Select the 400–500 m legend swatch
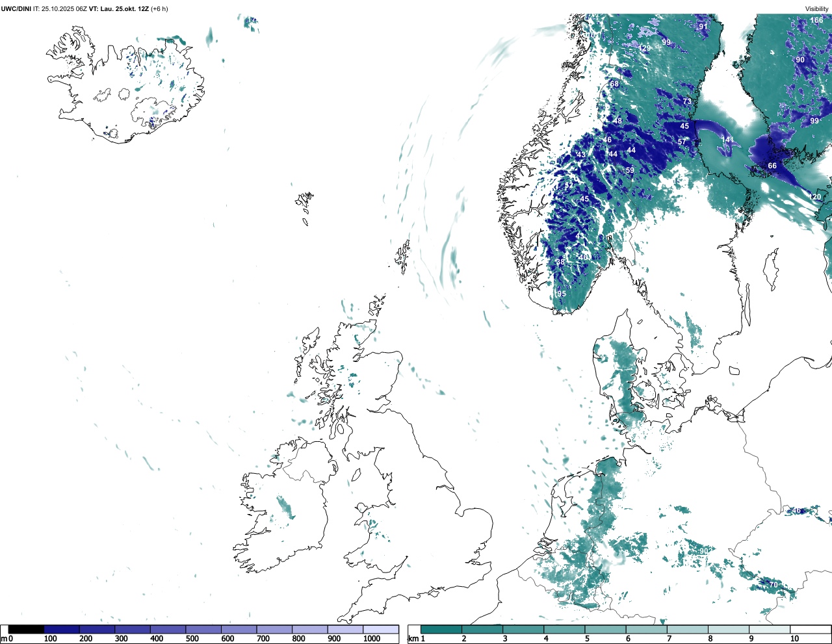832x644 pixels. pos(168,629)
